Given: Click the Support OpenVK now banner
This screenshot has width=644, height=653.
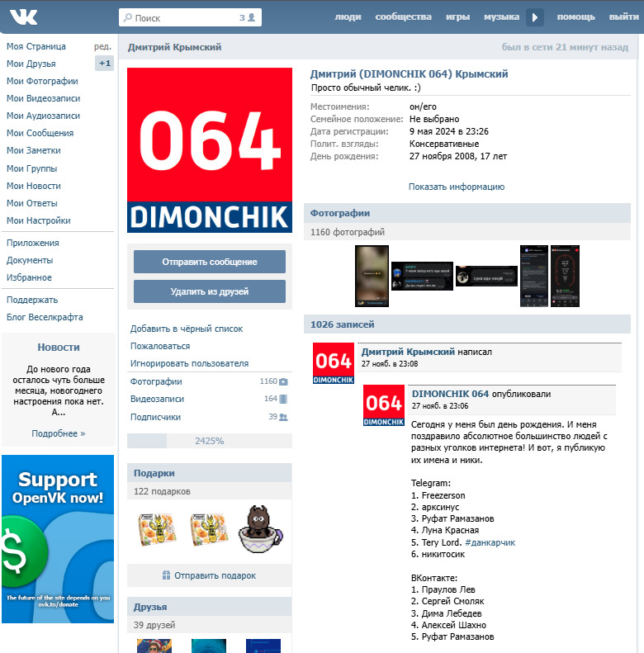Looking at the screenshot, I should (x=58, y=539).
